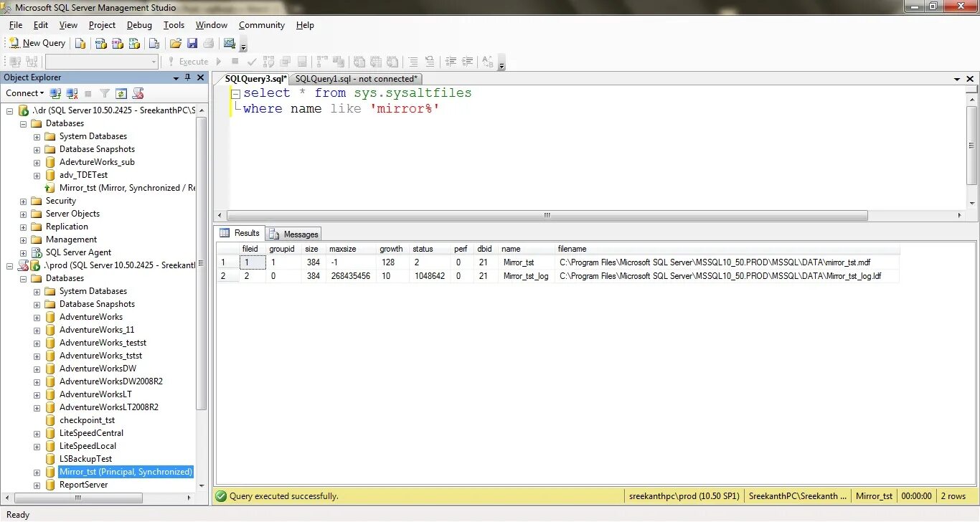
Task: Expand the Security folder
Action: pyautogui.click(x=23, y=201)
